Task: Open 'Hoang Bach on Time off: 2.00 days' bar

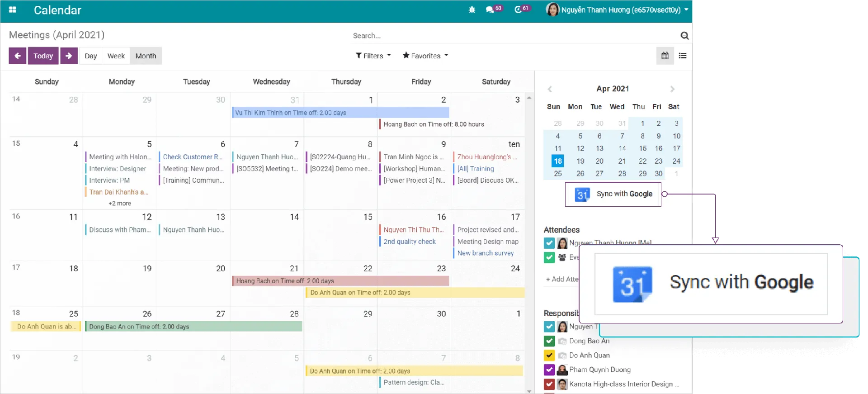Action: coord(340,281)
